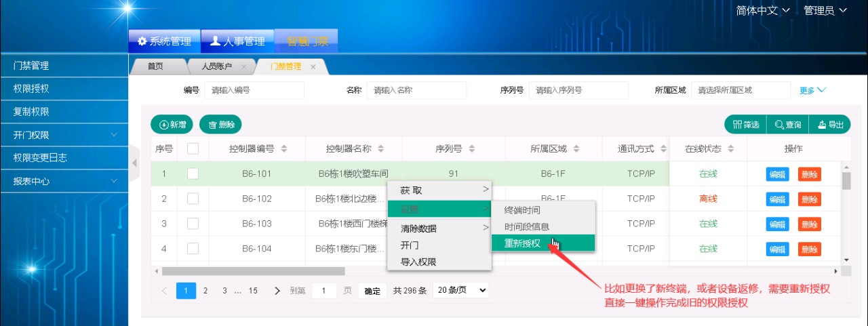Click orange 删除 for row B6-102
The image size is (868, 326).
coord(810,199)
